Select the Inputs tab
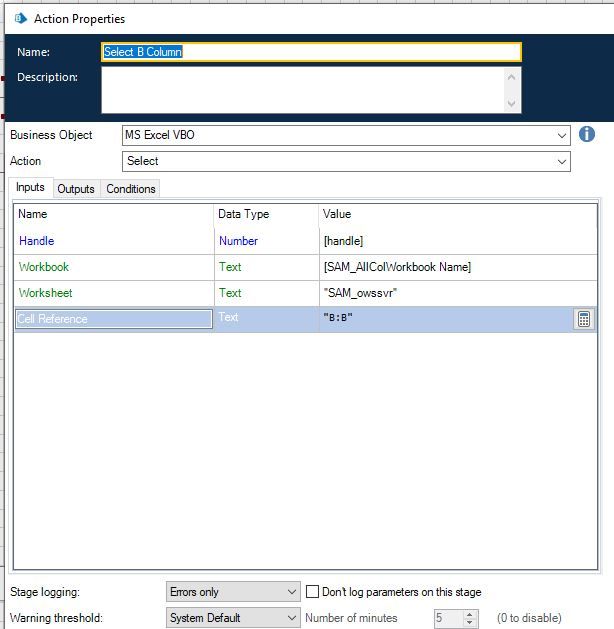 pos(30,188)
